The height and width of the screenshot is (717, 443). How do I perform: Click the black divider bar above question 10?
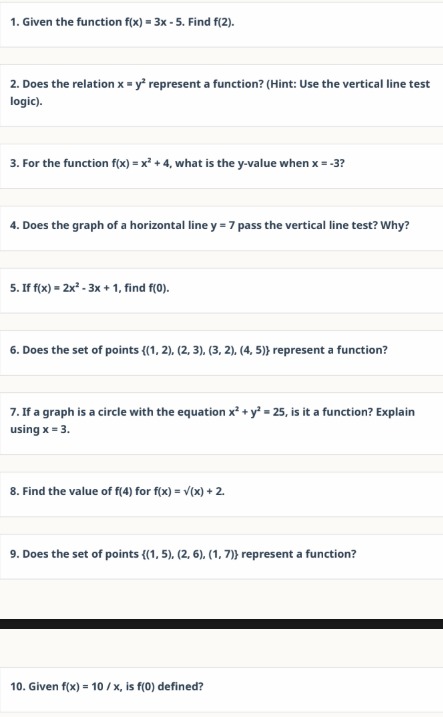221,624
